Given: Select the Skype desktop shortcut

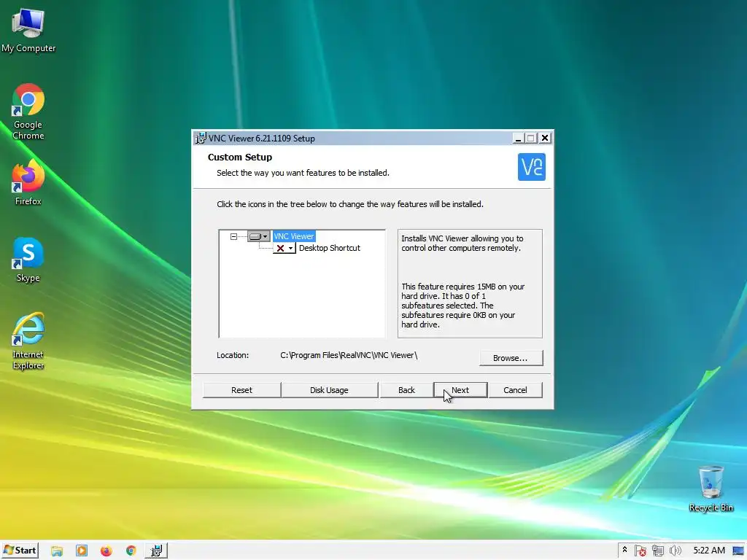Looking at the screenshot, I should 28,260.
